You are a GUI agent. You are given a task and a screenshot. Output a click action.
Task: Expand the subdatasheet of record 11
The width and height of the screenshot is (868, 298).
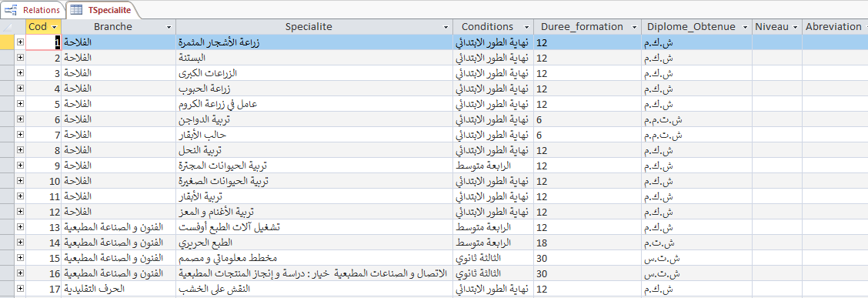tap(21, 196)
